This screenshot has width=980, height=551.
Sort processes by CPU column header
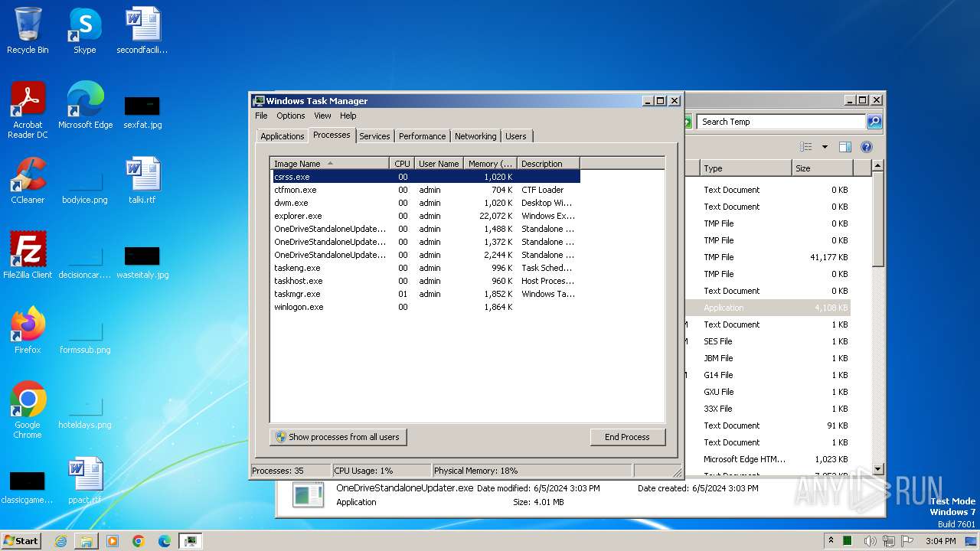[x=402, y=164]
